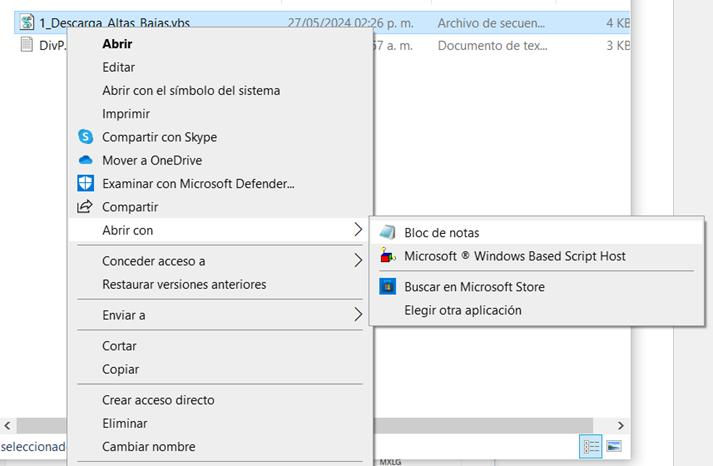Image resolution: width=713 pixels, height=466 pixels.
Task: Switch to details view layout button
Action: 589,445
